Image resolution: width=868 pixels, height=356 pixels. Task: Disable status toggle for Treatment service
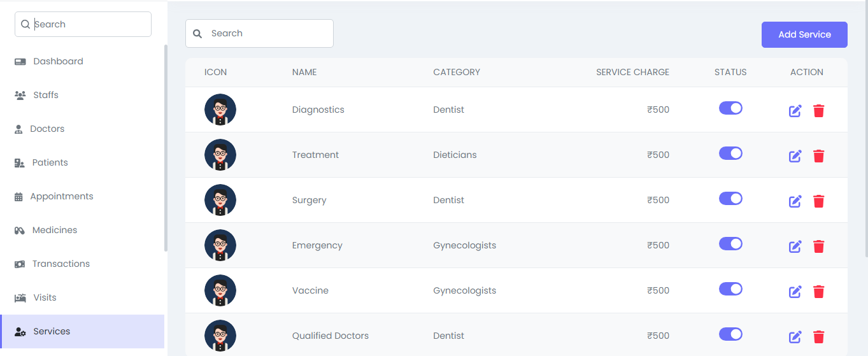pos(730,153)
